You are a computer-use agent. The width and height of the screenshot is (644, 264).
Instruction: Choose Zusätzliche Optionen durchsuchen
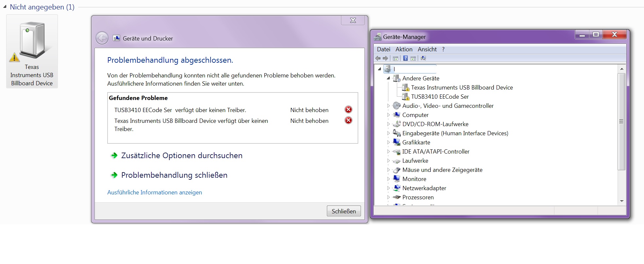[x=182, y=156]
